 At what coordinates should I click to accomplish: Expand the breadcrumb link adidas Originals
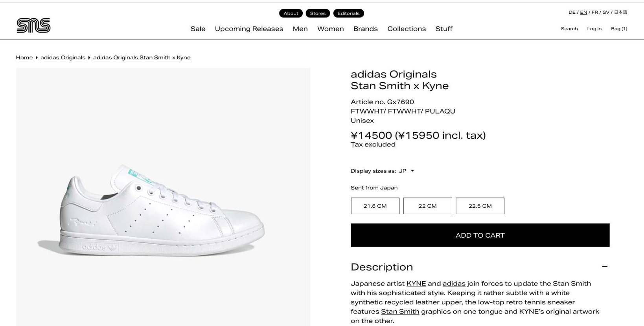(63, 57)
